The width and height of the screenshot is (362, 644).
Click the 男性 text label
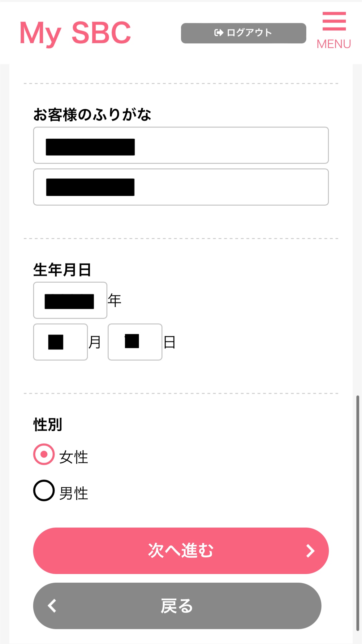click(x=74, y=493)
